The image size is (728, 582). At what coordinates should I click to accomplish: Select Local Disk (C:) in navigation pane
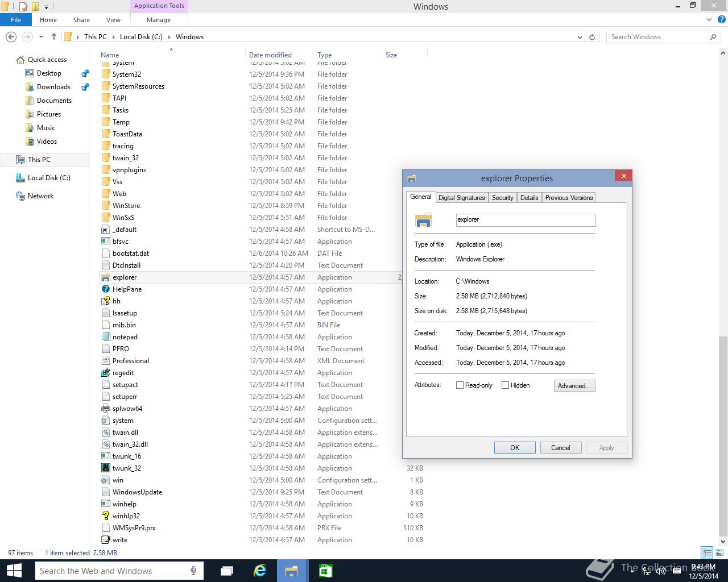point(49,178)
